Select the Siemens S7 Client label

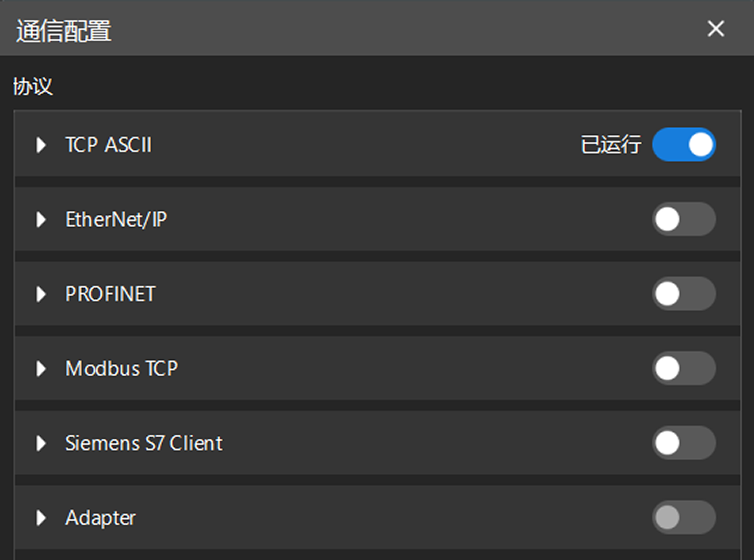pos(144,443)
